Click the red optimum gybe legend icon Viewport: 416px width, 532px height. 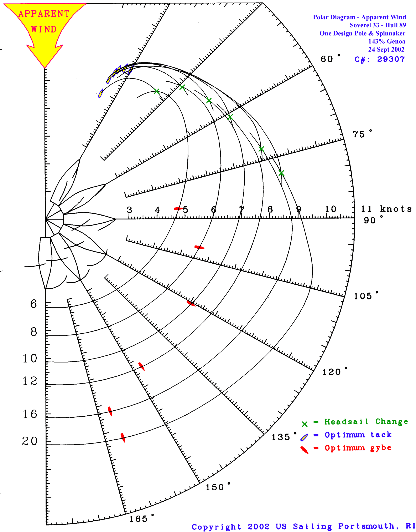click(x=305, y=450)
